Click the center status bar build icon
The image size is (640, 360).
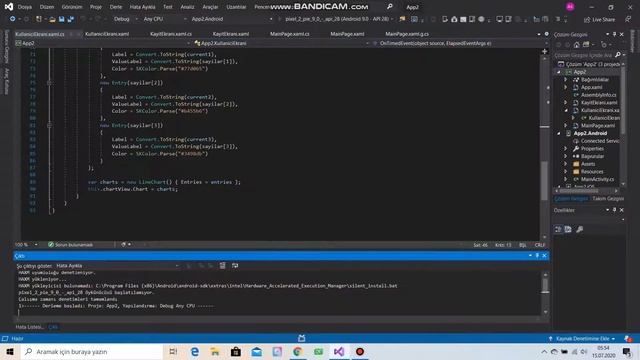(302, 338)
